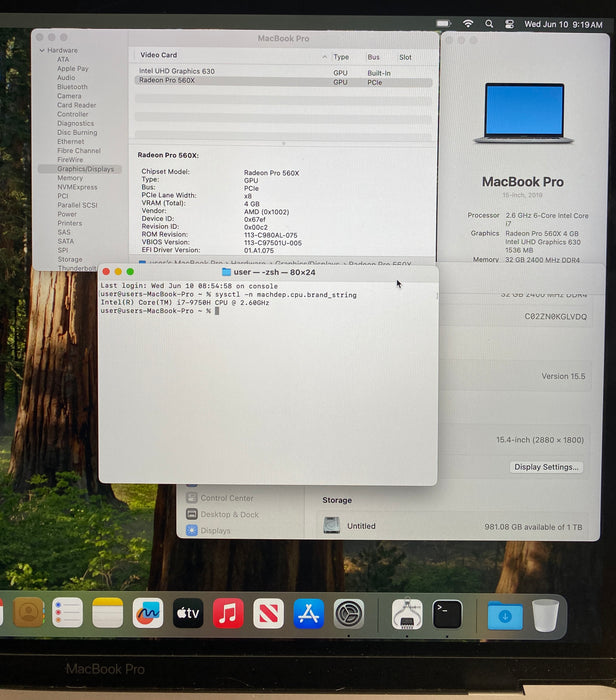Select SPI in the Hardware sidebar
Image resolution: width=616 pixels, height=700 pixels.
[62, 250]
